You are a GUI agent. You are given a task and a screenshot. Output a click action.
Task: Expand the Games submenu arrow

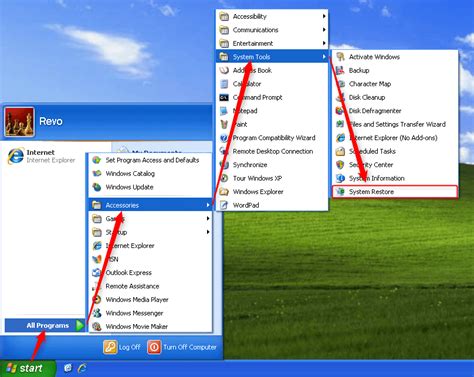(208, 218)
